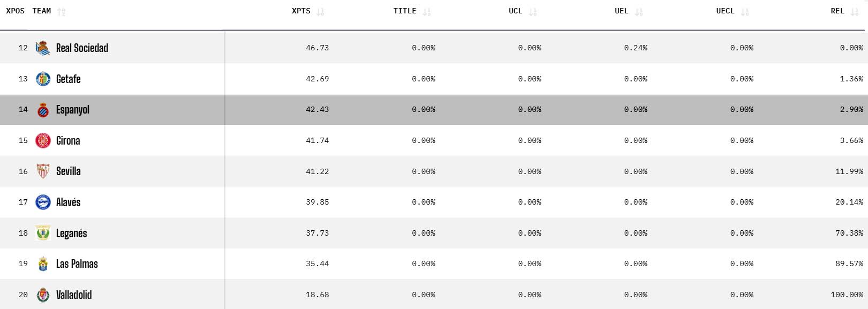Sort by TITLE column sort icon

point(426,12)
